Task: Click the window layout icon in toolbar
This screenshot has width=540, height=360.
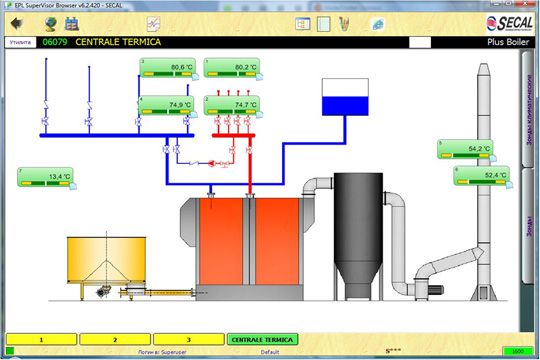Action: point(303,24)
